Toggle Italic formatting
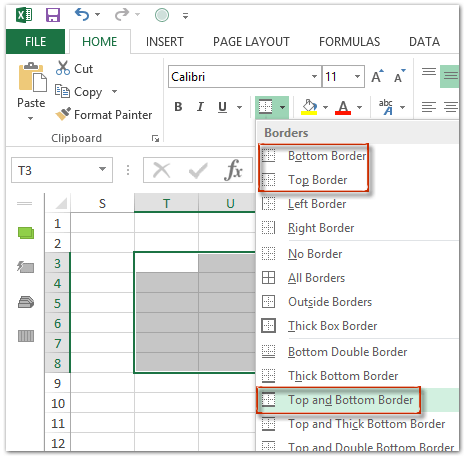470x456 pixels. [200, 107]
